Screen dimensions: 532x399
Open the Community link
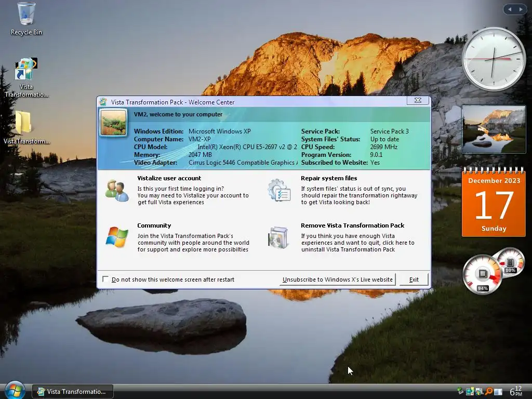[x=154, y=225]
